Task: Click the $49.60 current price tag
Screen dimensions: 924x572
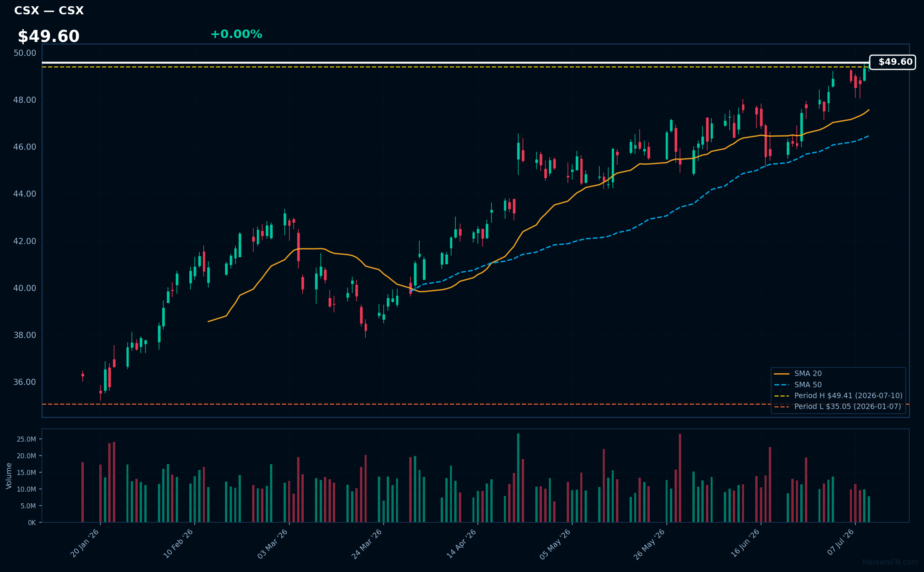Action: tap(892, 62)
